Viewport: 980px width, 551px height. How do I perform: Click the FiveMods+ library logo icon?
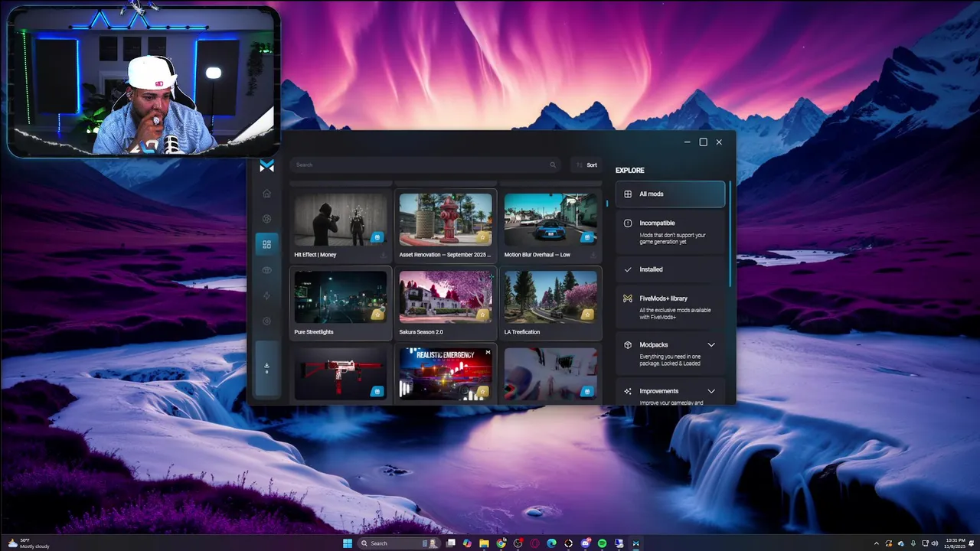point(628,298)
